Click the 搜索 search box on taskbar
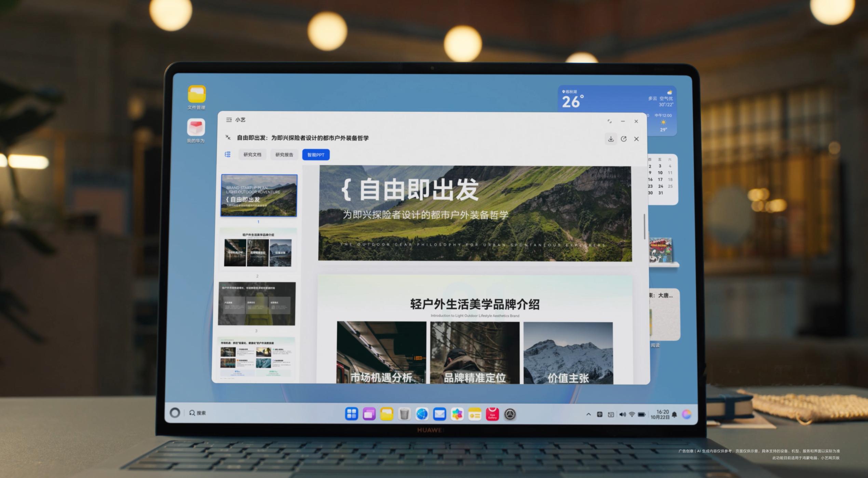This screenshot has width=868, height=478. tap(198, 413)
